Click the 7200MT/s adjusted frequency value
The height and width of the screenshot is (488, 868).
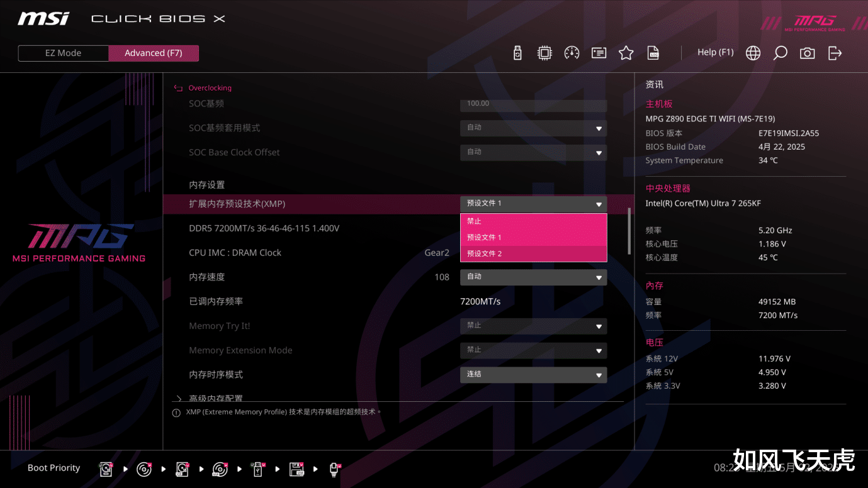480,301
